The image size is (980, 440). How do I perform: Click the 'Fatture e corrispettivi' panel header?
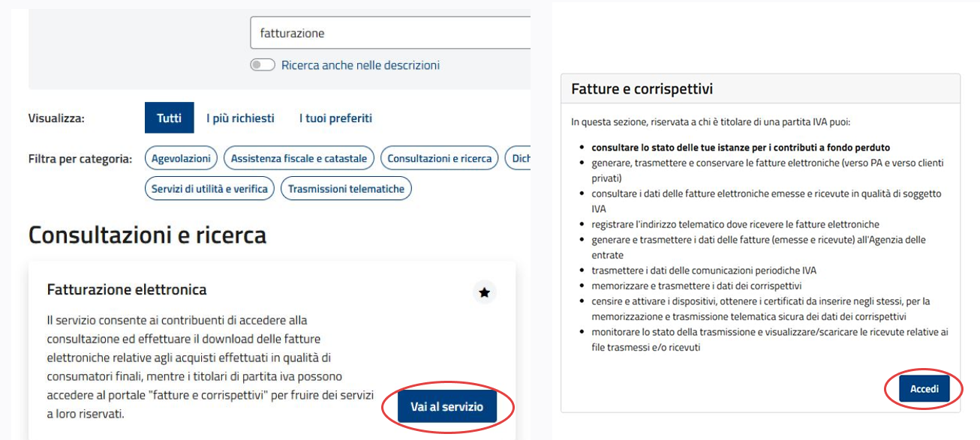pyautogui.click(x=642, y=89)
